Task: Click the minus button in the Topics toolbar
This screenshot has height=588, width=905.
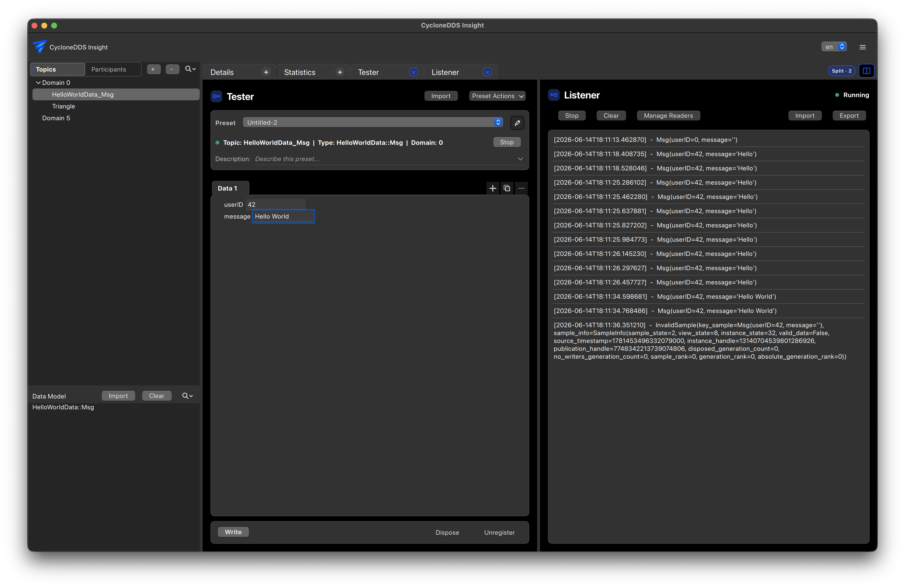Action: pos(172,69)
